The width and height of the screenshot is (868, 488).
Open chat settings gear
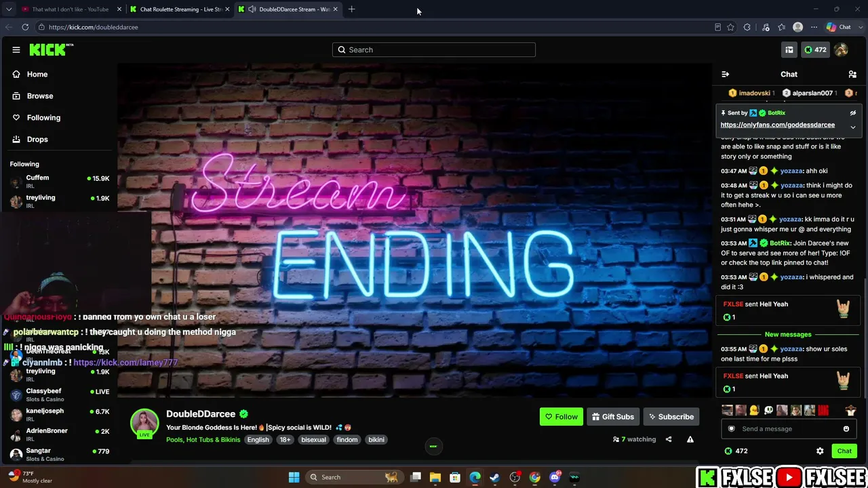pyautogui.click(x=820, y=451)
